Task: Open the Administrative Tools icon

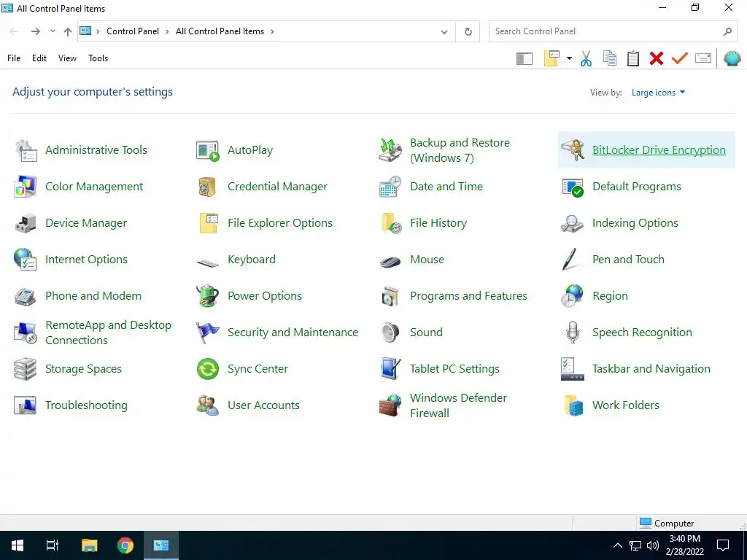Action: tap(26, 150)
